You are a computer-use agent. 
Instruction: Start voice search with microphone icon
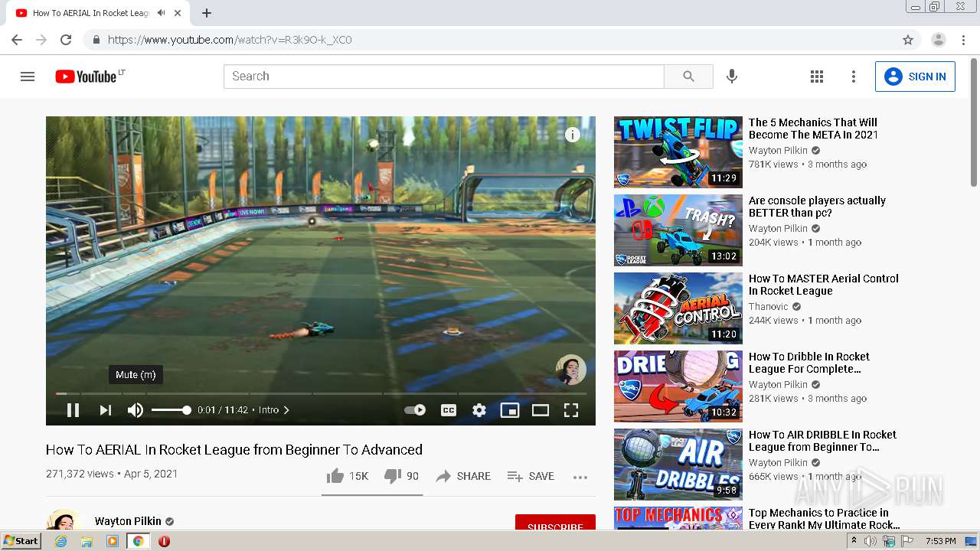pos(732,77)
